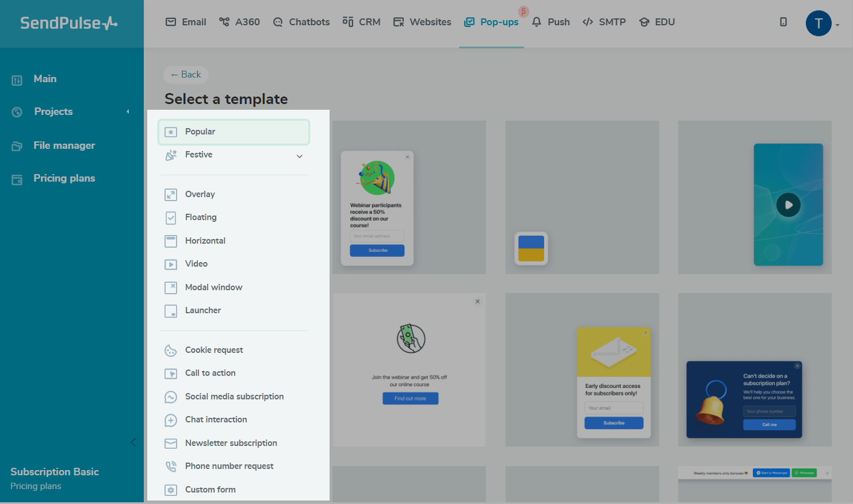Open Pricing plans in the sidebar

pos(64,178)
